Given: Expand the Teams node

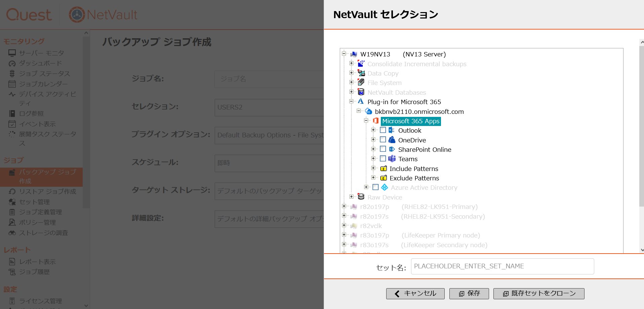Looking at the screenshot, I should (373, 158).
